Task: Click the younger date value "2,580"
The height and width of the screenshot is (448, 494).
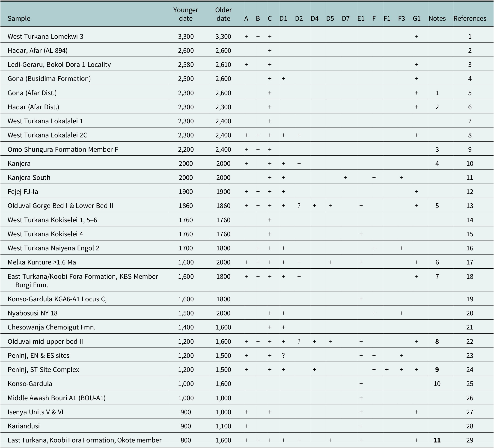Action: [186, 65]
